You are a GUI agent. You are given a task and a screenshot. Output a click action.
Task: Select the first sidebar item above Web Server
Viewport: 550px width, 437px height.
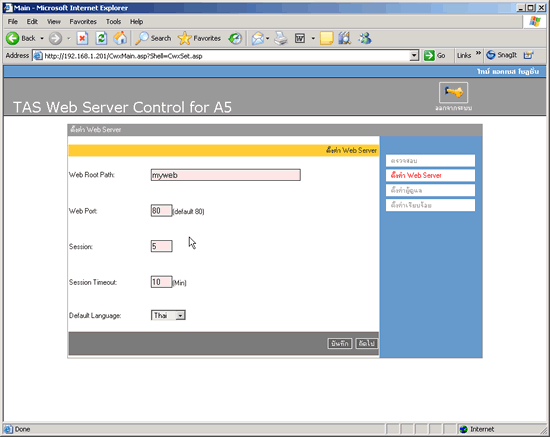pos(430,161)
